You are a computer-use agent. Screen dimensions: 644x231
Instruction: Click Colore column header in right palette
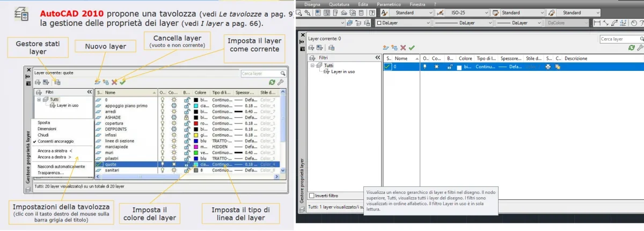point(465,58)
